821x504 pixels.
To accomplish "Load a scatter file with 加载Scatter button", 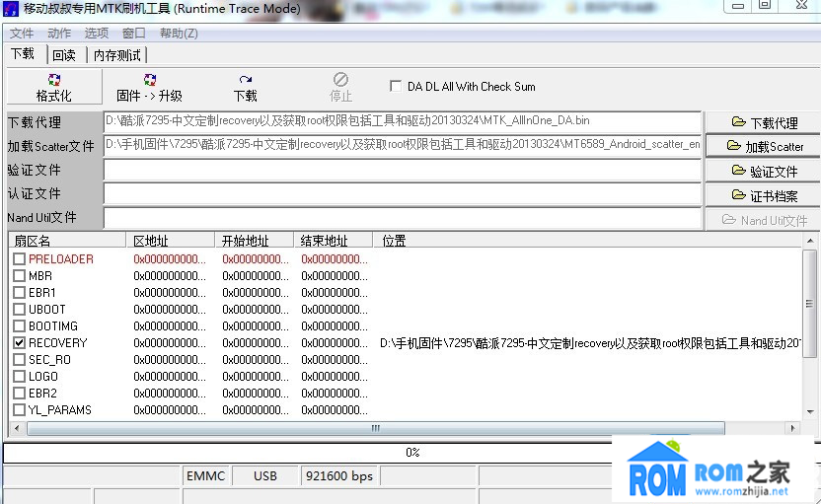I will click(764, 146).
